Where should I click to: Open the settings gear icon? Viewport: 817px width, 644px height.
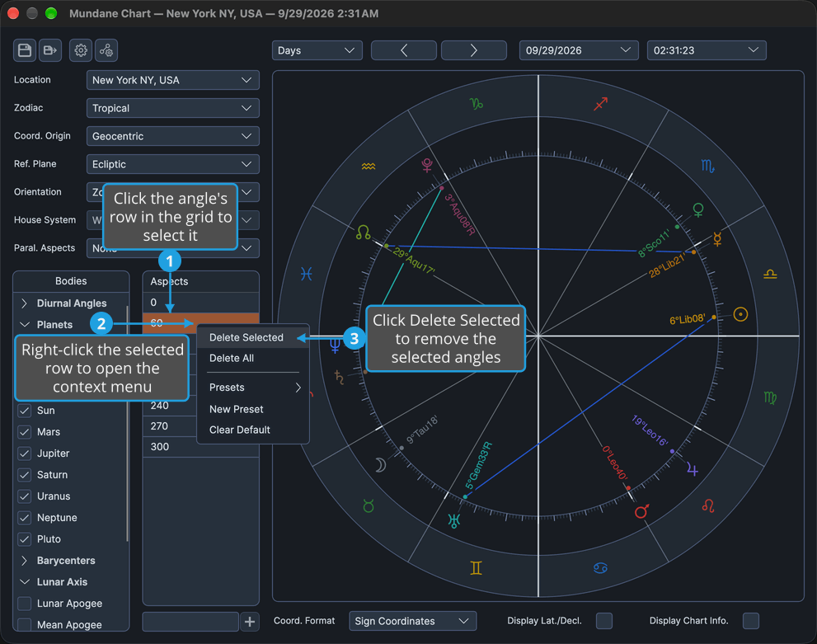[x=81, y=50]
